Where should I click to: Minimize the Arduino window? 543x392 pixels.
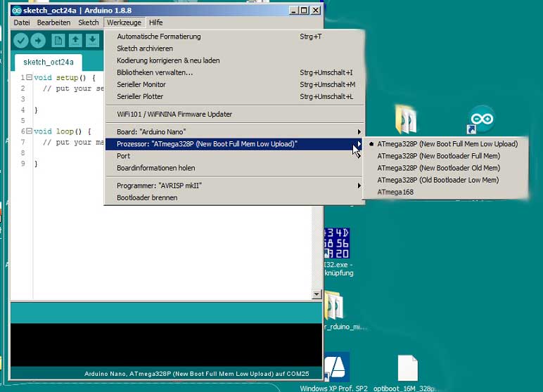coord(294,11)
